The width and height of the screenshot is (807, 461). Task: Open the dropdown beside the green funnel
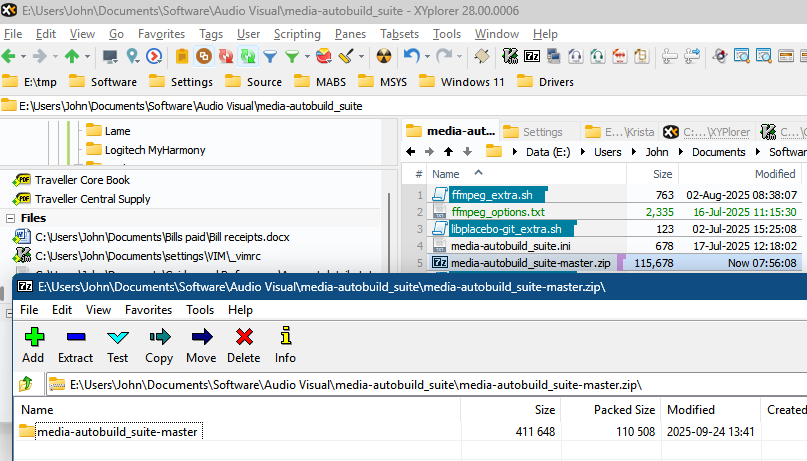click(307, 57)
